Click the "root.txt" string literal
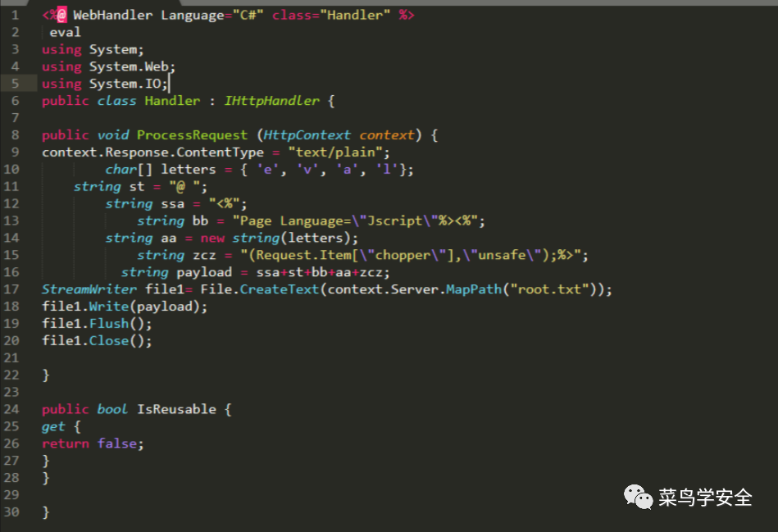Screen dimensions: 778x532 click(x=549, y=289)
